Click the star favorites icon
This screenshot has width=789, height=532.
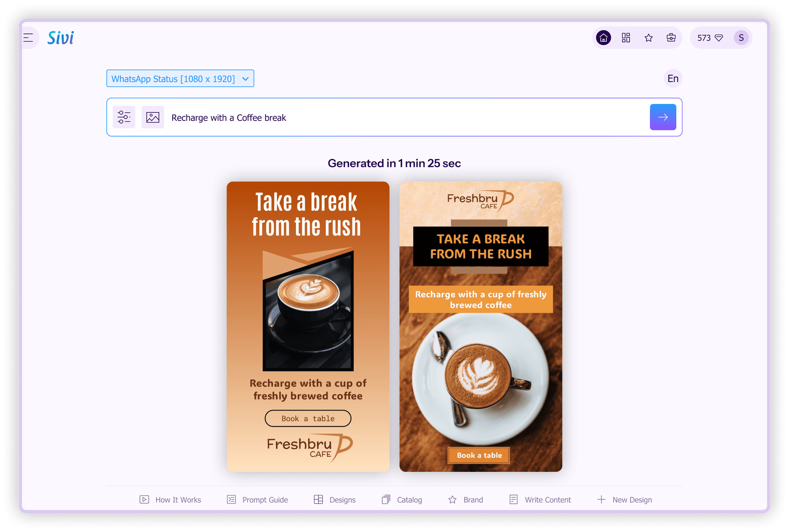[x=648, y=37]
